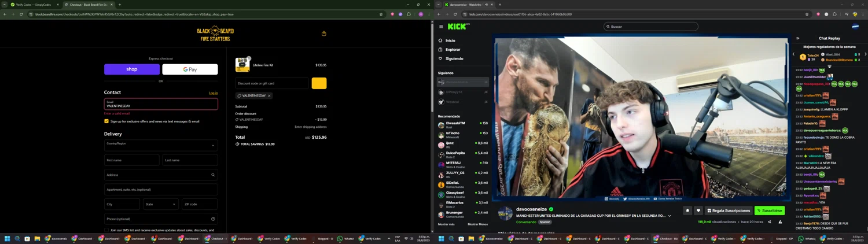Click the Discount code or gift card field
Screen dimensions: 868x244
pos(272,83)
